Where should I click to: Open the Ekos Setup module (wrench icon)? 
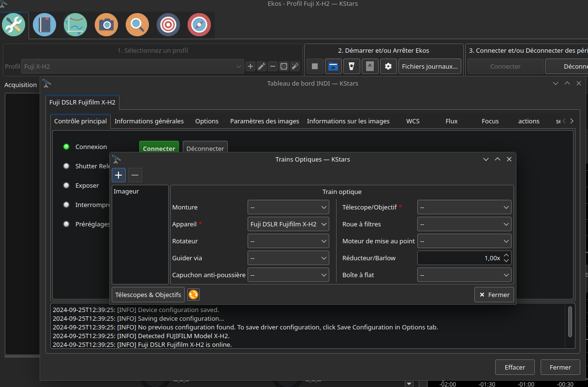(14, 25)
